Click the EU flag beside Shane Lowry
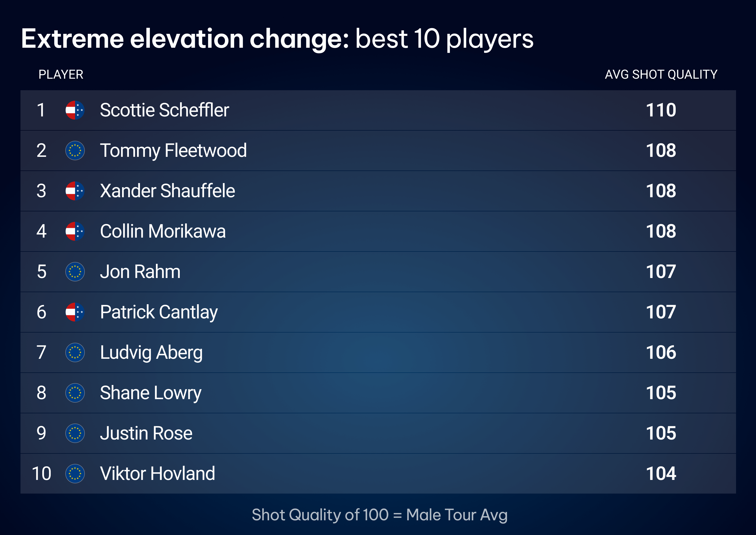 click(75, 393)
